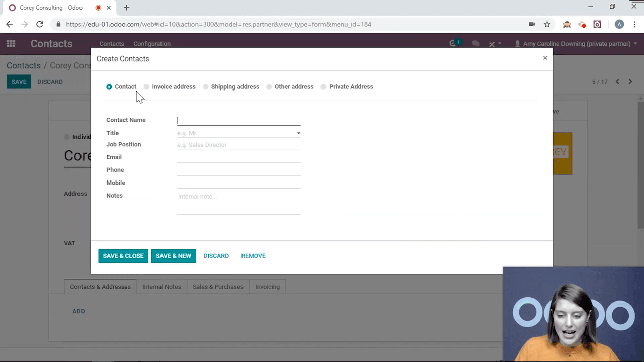
Task: Open the developer tools wrench icon
Action: tap(492, 44)
